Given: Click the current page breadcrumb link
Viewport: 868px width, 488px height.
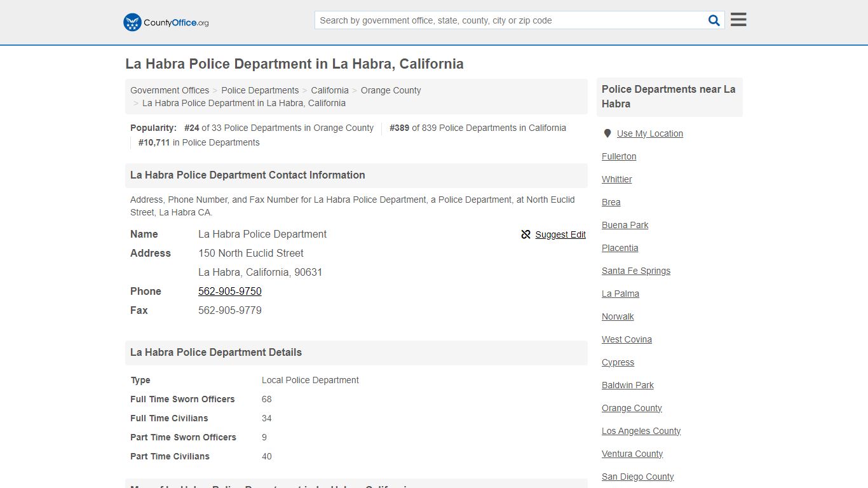Looking at the screenshot, I should coord(244,103).
